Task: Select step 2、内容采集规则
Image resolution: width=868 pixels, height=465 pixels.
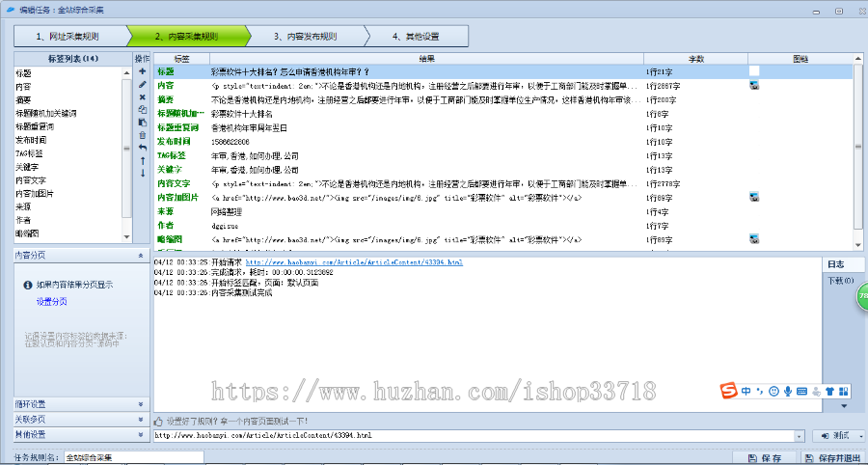Action: [186, 37]
